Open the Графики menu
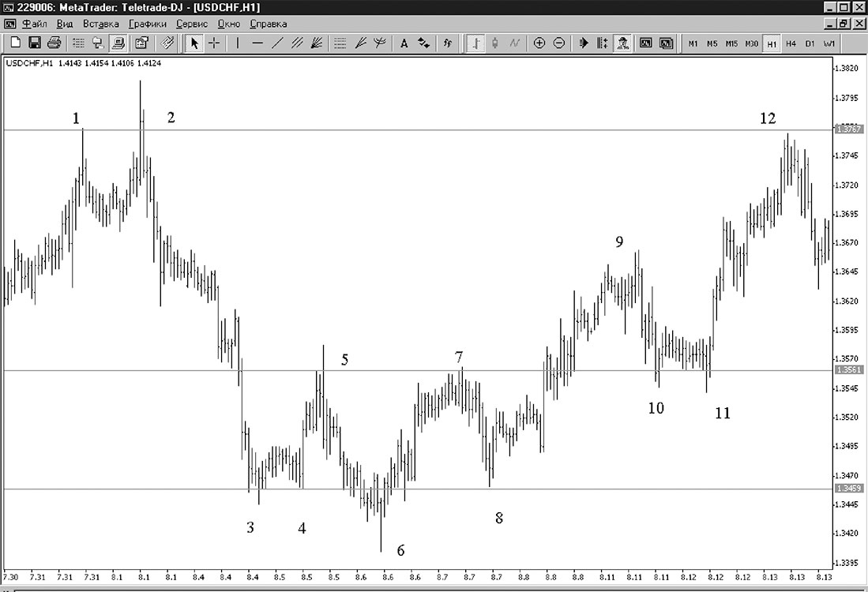 pos(147,24)
